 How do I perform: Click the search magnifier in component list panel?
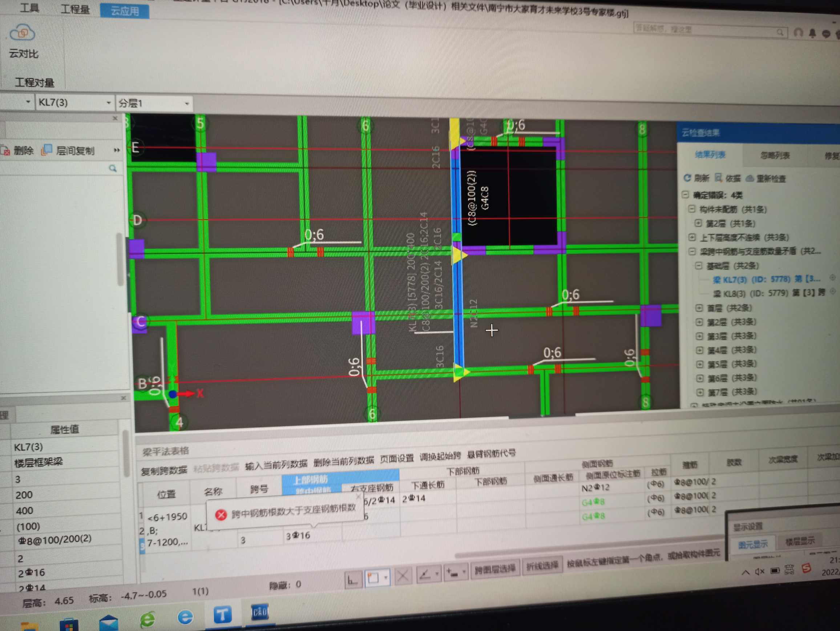click(113, 168)
